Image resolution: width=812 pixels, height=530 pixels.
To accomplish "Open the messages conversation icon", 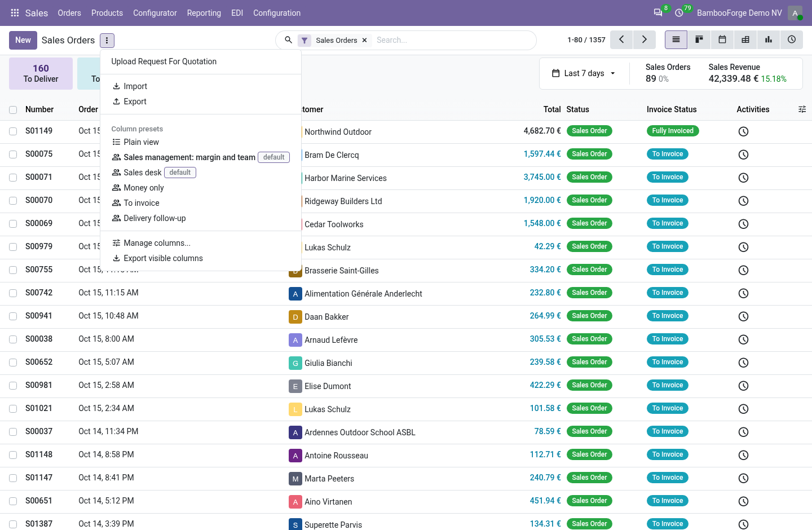I will pos(658,13).
